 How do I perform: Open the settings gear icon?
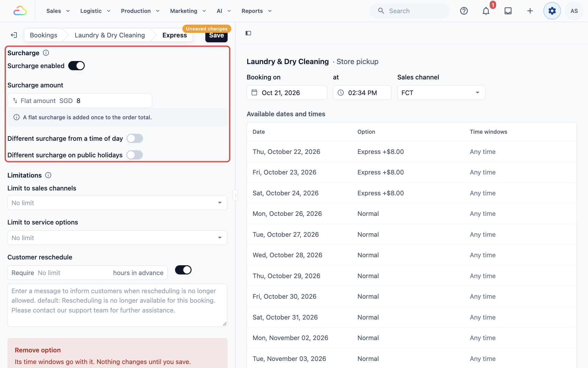pyautogui.click(x=552, y=11)
